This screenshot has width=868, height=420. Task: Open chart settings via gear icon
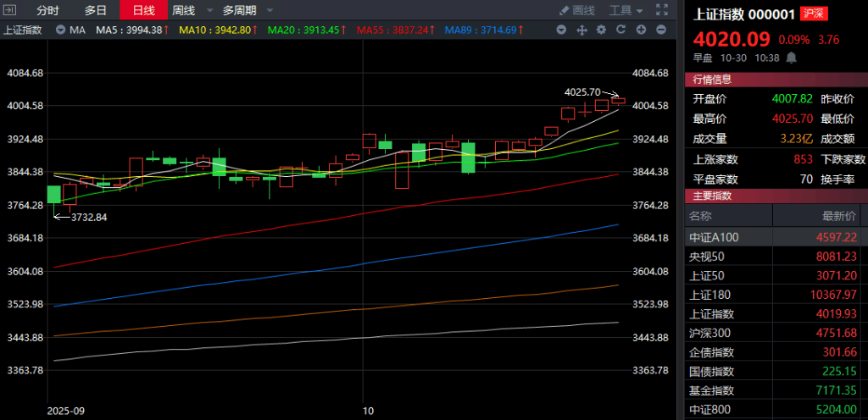(601, 30)
